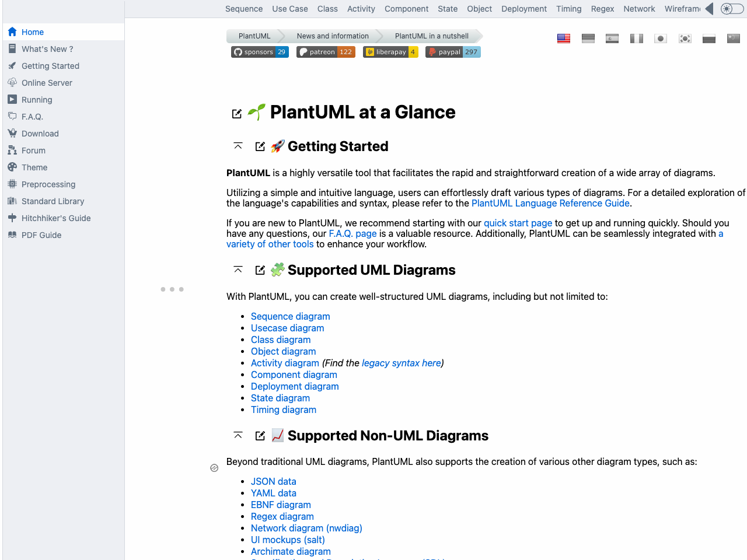This screenshot has width=747, height=560.
Task: Open the legacy syntax here link
Action: pos(402,363)
